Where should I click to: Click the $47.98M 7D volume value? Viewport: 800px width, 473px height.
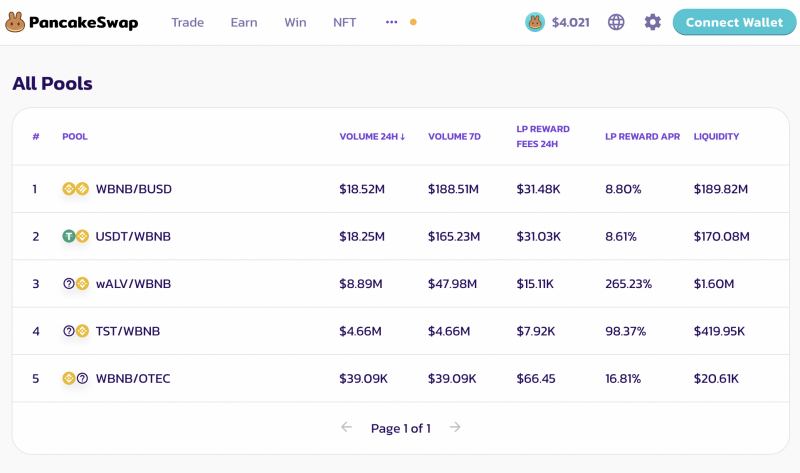tap(452, 284)
